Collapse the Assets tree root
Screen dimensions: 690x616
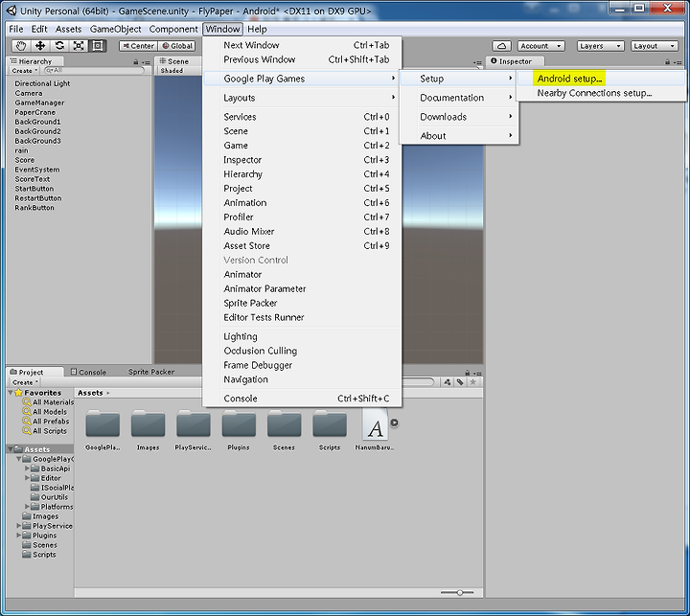pos(11,449)
